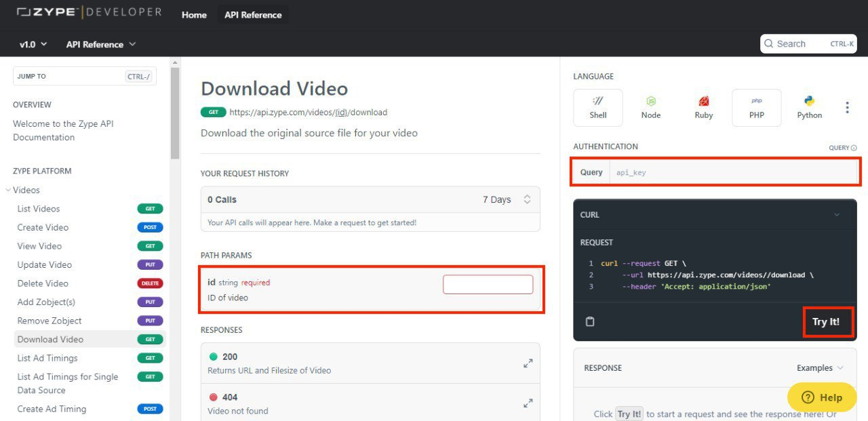
Task: Click the 404 Video not found response row
Action: click(370, 403)
